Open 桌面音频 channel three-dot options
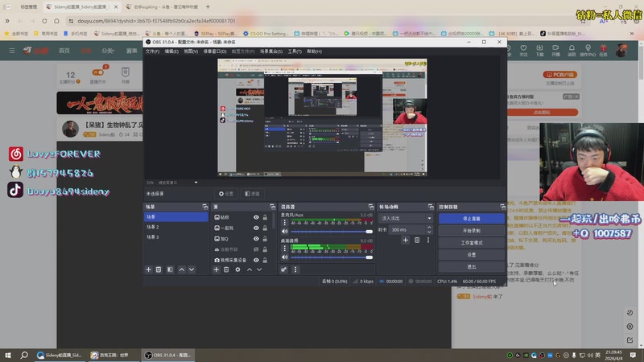This screenshot has height=362, width=644. point(285,248)
